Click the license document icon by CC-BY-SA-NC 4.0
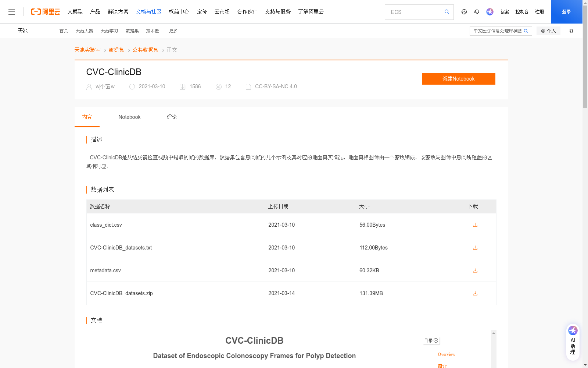The height and width of the screenshot is (368, 588). 248,87
